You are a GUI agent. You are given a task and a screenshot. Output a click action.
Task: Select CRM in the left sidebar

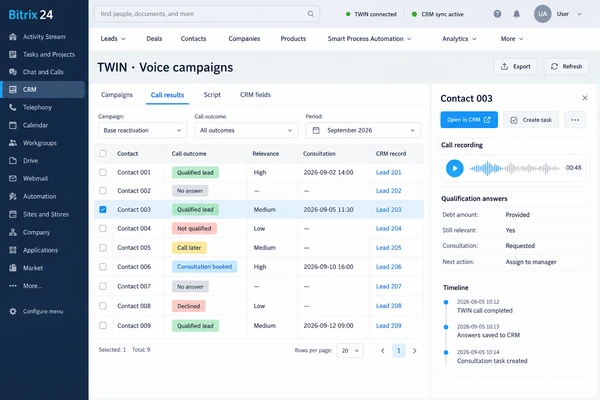point(42,90)
